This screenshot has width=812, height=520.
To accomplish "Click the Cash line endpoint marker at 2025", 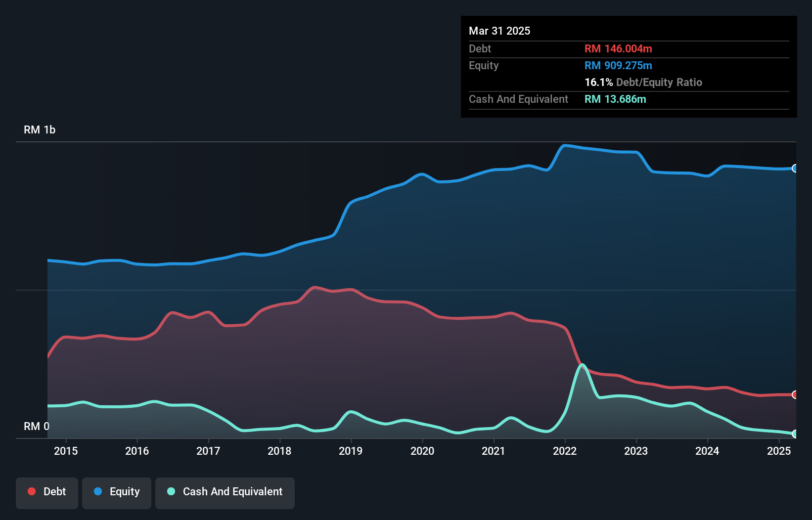I will [x=795, y=434].
